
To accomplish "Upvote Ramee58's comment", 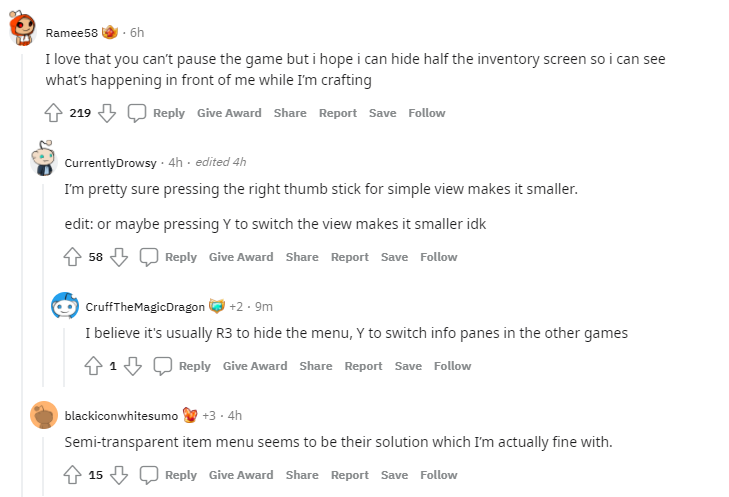I will 53,113.
